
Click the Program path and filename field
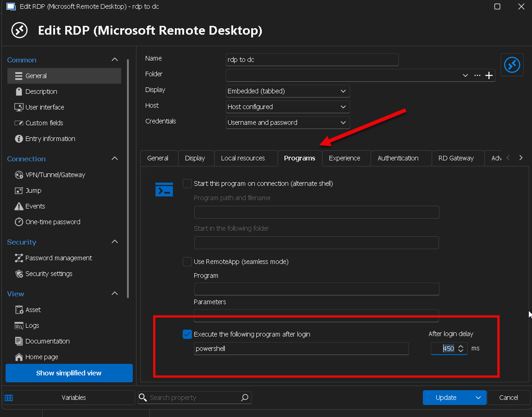(316, 212)
